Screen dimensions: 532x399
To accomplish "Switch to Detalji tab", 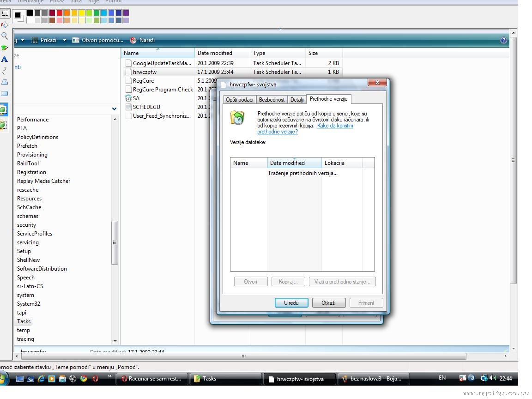I will (x=297, y=99).
